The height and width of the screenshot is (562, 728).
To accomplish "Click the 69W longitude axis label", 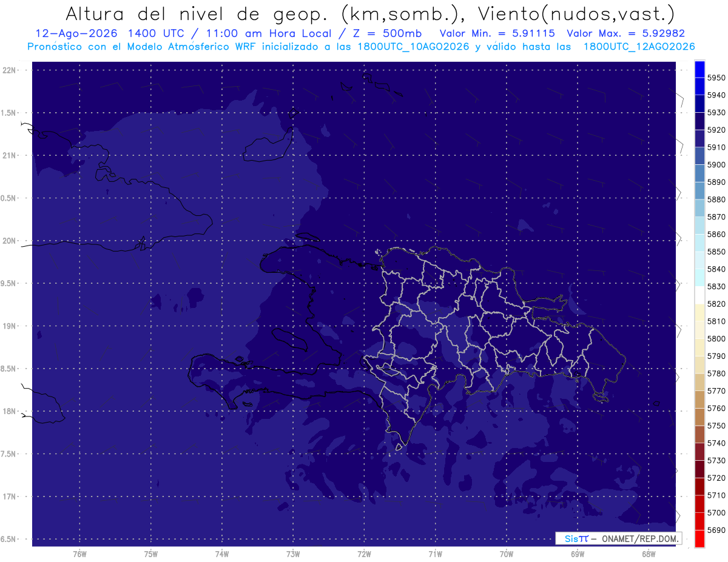I will 578,554.
